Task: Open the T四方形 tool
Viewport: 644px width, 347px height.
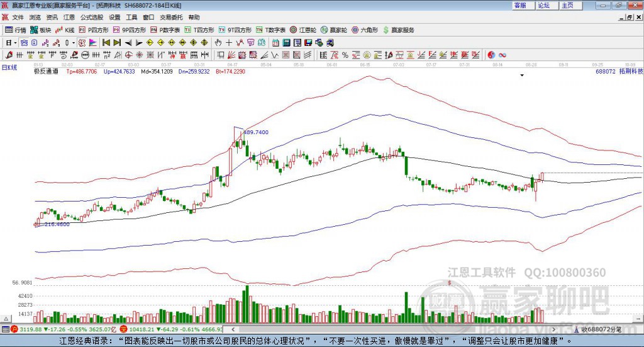Action: click(x=199, y=30)
